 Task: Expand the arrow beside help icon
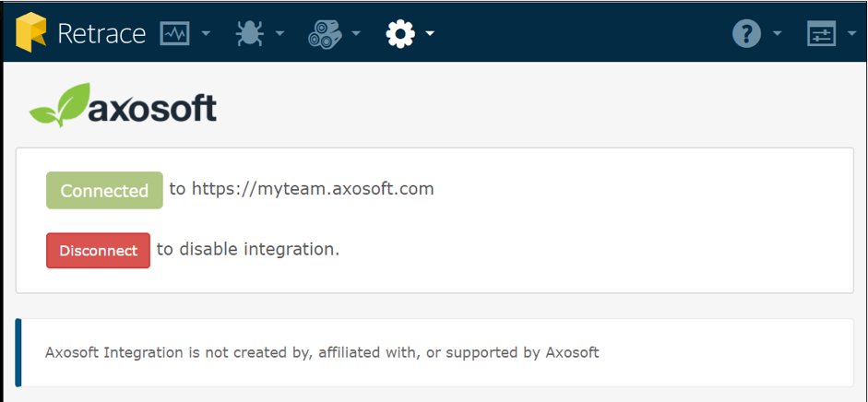click(777, 34)
